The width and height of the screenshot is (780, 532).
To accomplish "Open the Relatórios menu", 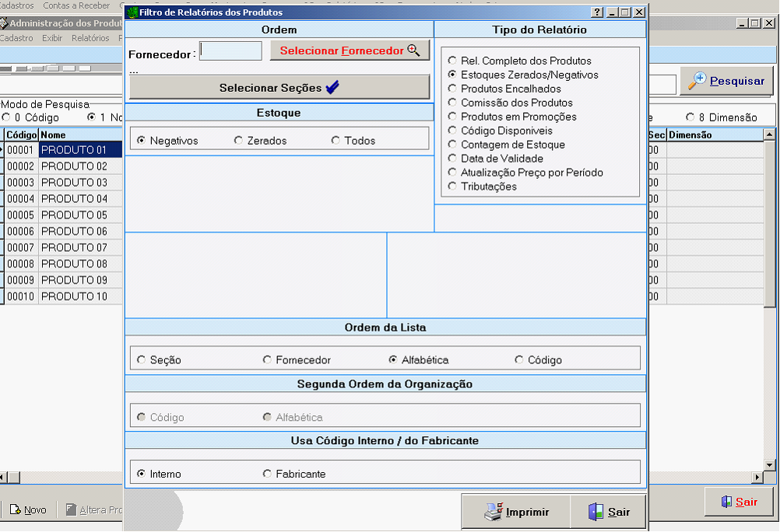I will pos(90,38).
